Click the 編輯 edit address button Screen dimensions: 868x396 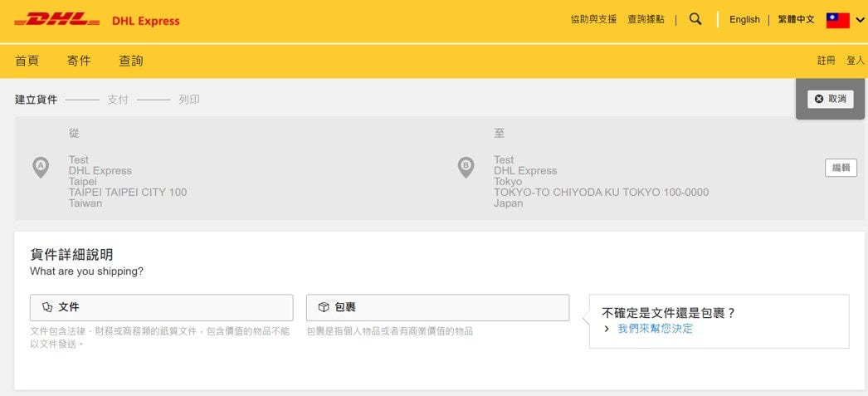tap(841, 168)
